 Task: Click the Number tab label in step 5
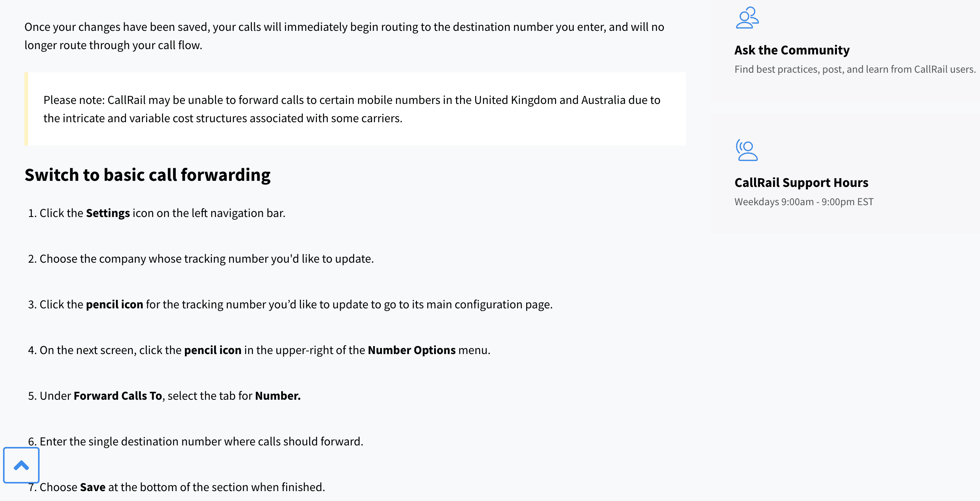click(278, 396)
